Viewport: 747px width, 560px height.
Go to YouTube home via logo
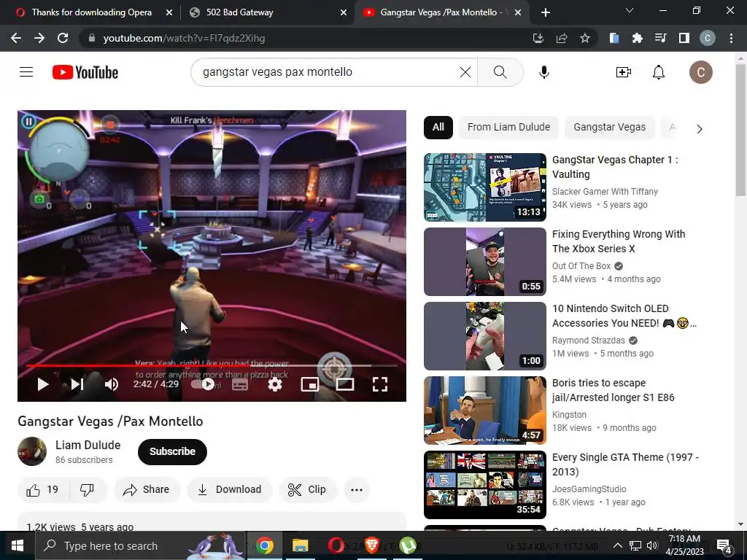tap(85, 72)
